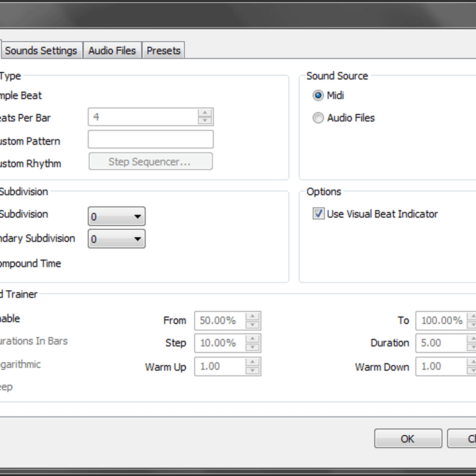Open the Subdivision dropdown
Viewport: 476px width, 476px height.
[117, 216]
